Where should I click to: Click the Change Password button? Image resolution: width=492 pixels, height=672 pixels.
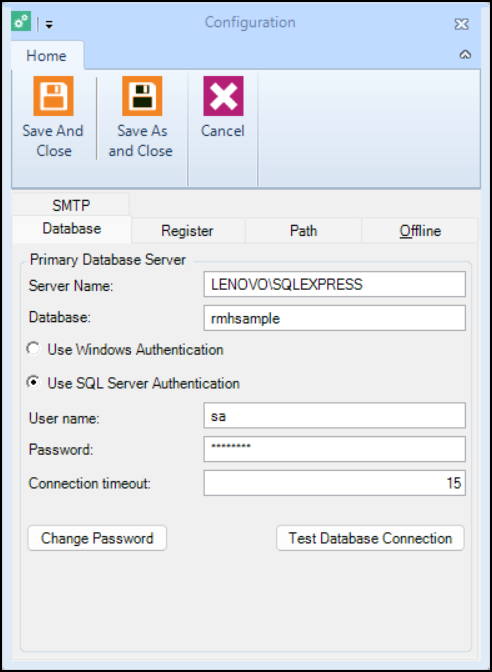97,538
